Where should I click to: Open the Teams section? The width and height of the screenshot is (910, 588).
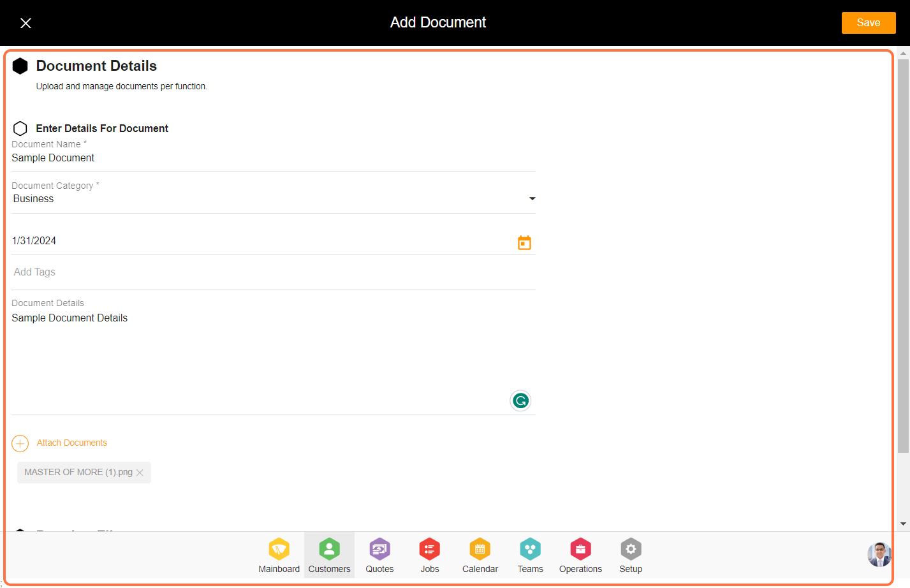click(530, 555)
